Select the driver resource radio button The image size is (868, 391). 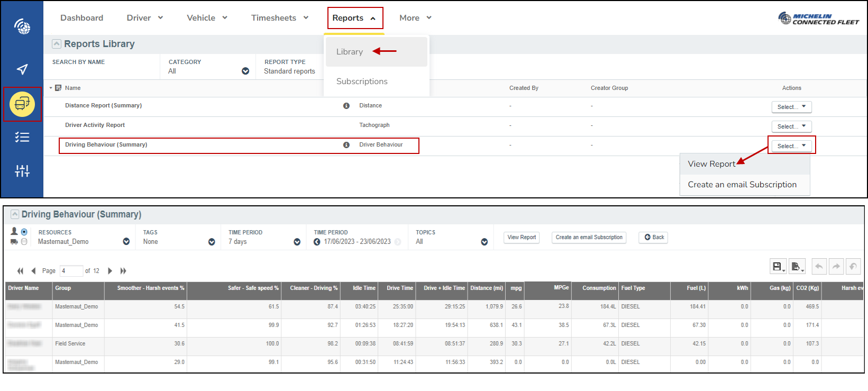pos(24,232)
